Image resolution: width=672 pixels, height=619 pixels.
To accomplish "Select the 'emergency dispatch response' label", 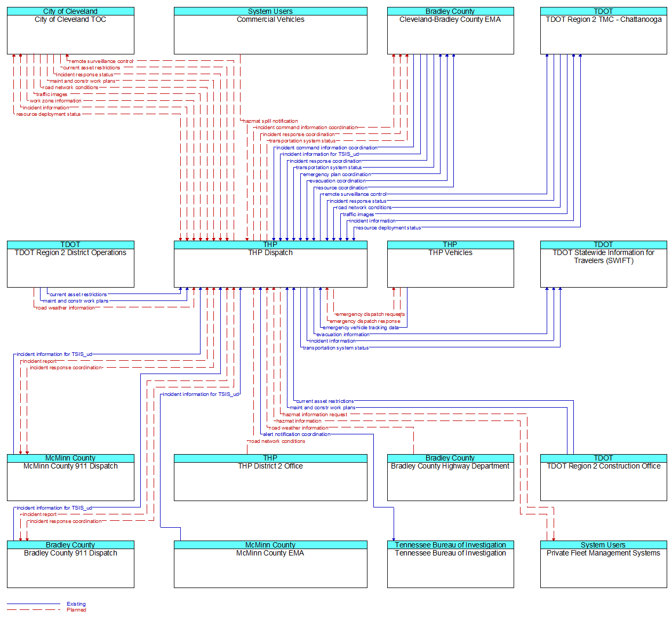I will pos(365,321).
